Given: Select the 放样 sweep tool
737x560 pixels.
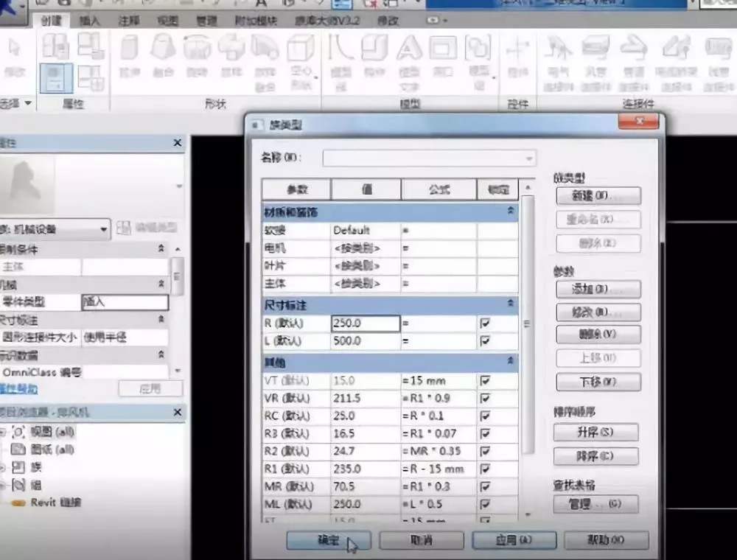Looking at the screenshot, I should (231, 55).
